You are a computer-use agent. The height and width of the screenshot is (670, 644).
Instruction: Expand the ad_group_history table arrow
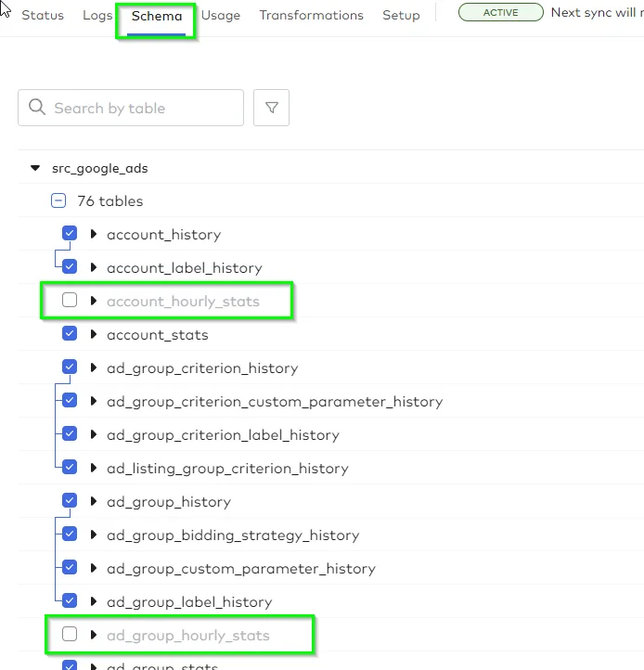(x=94, y=501)
